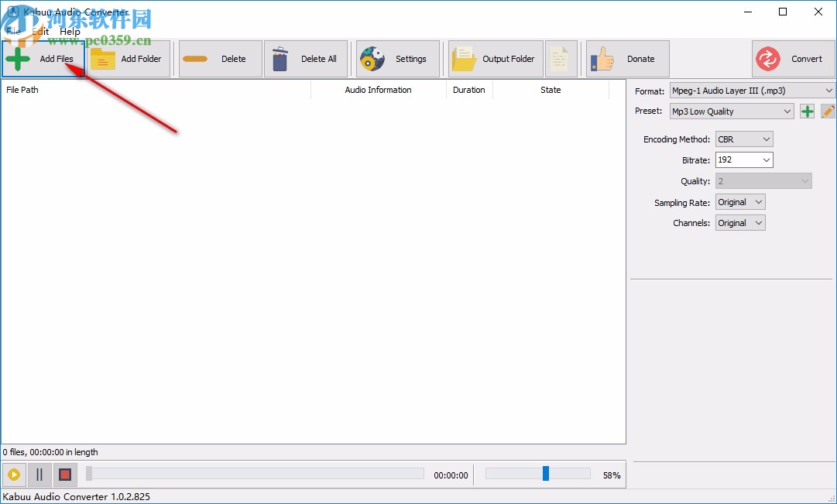Viewport: 837px width, 504px height.
Task: Click the Add Files icon
Action: (x=17, y=58)
